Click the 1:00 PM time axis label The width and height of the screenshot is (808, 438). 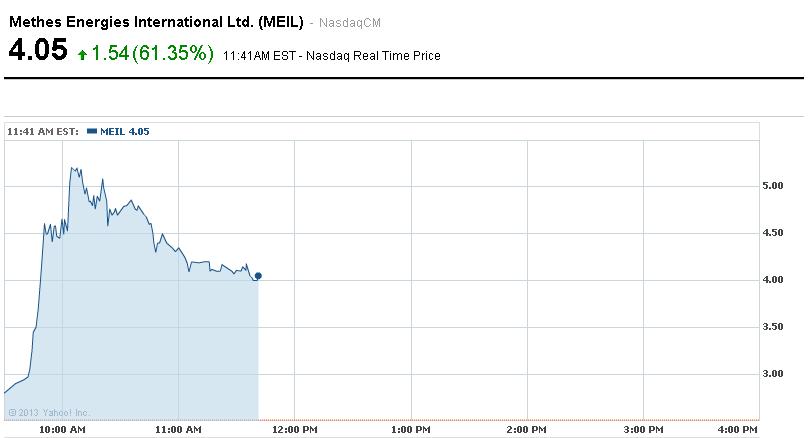tap(411, 430)
